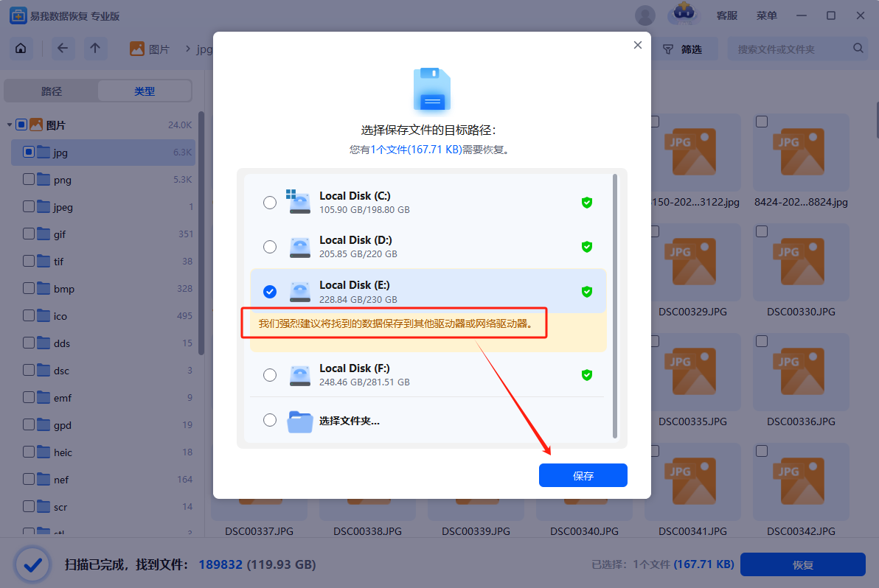Check the scr folder checkbox

tap(29, 506)
